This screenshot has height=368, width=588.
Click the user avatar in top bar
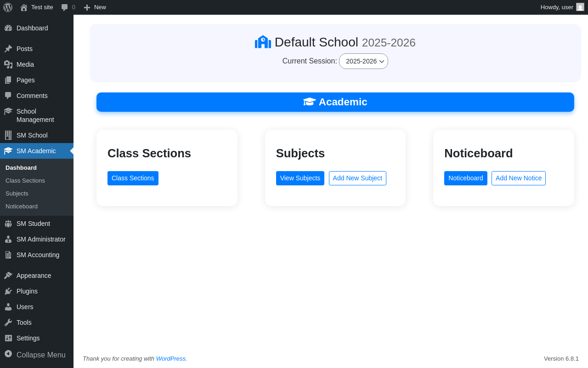click(x=580, y=7)
